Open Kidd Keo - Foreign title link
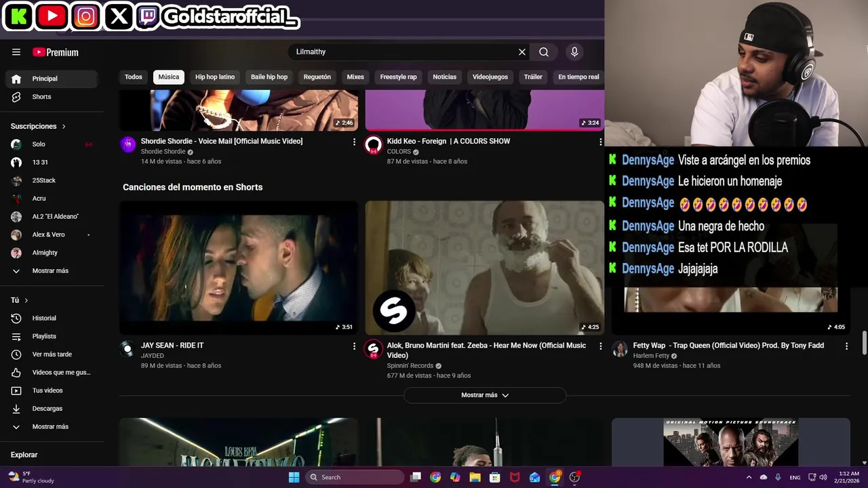Viewport: 868px width, 488px height. [x=448, y=142]
